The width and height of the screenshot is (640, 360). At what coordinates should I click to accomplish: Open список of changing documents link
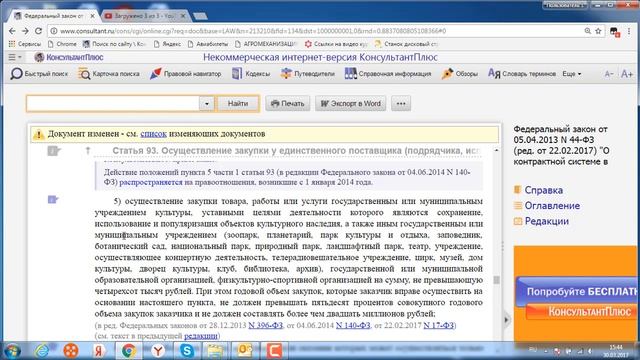(x=153, y=134)
